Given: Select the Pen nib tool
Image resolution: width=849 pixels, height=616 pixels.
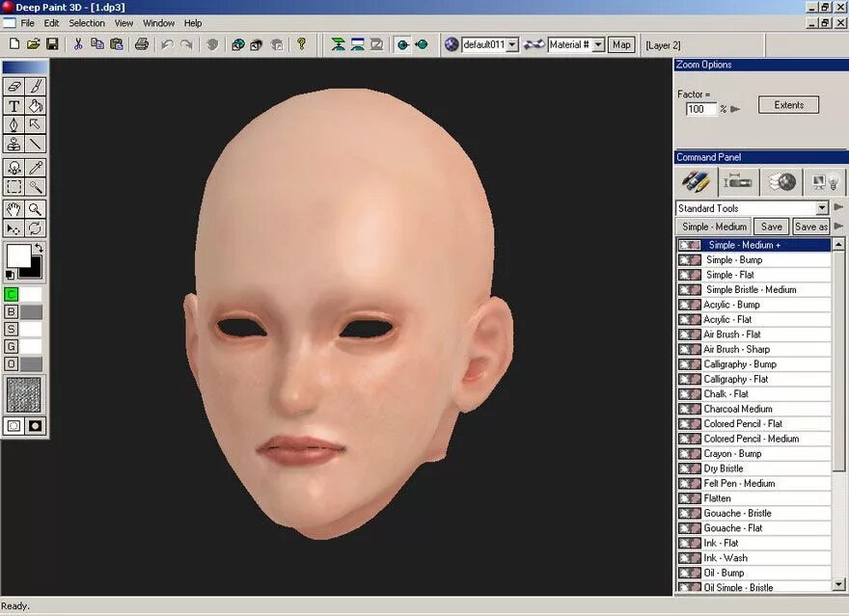Looking at the screenshot, I should pyautogui.click(x=14, y=125).
